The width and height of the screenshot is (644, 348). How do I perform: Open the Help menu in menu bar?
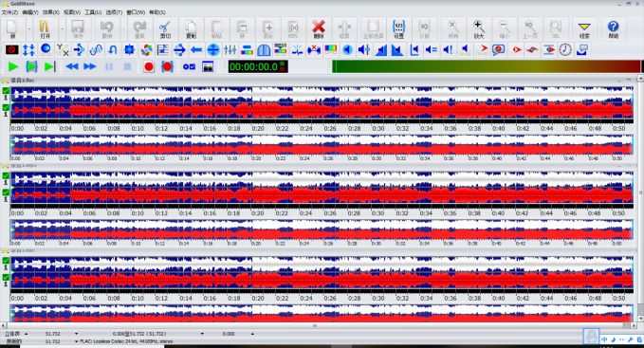(157, 12)
